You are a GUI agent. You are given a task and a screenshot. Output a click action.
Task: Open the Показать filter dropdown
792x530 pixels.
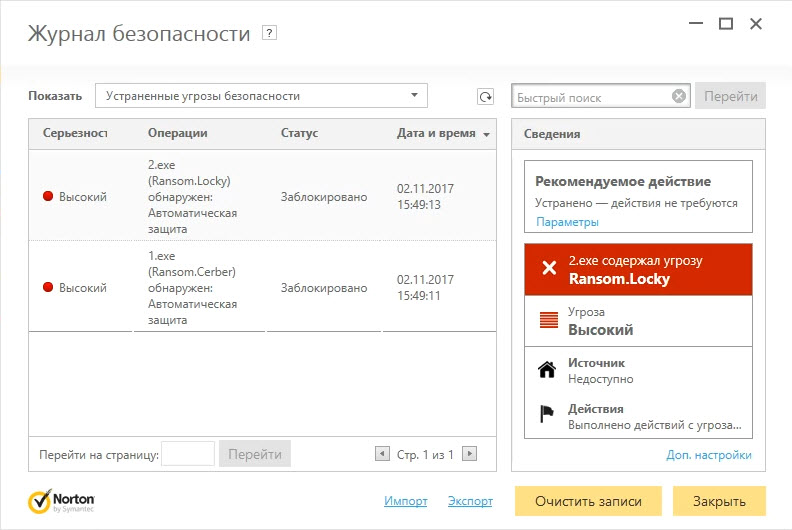tap(261, 96)
